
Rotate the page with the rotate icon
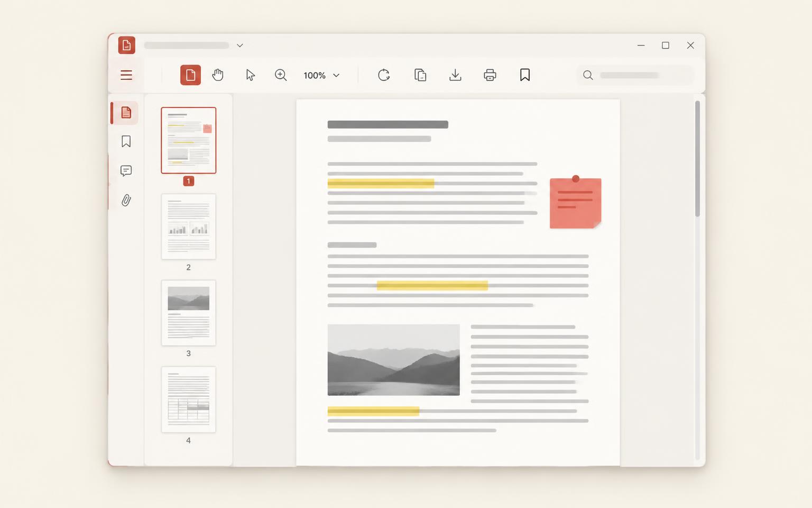point(384,75)
